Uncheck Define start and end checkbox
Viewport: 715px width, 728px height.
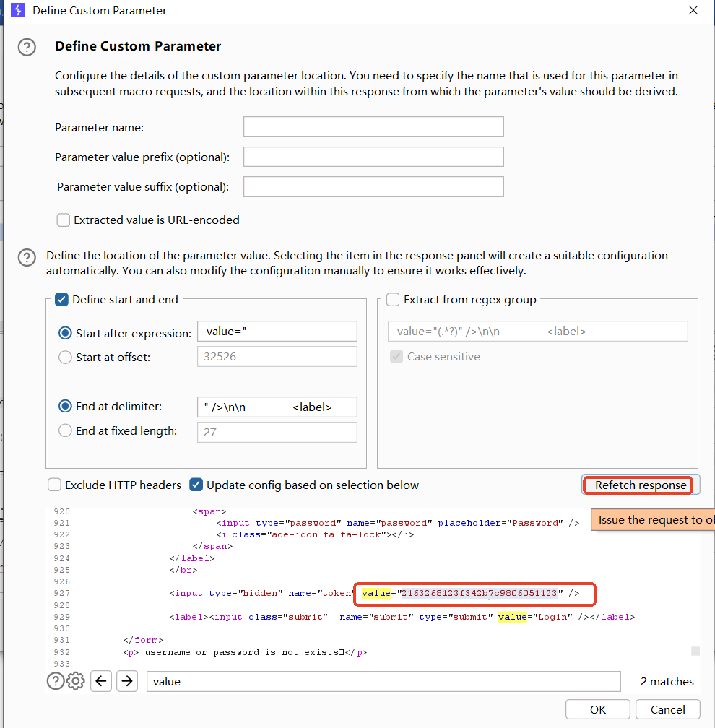pyautogui.click(x=62, y=300)
